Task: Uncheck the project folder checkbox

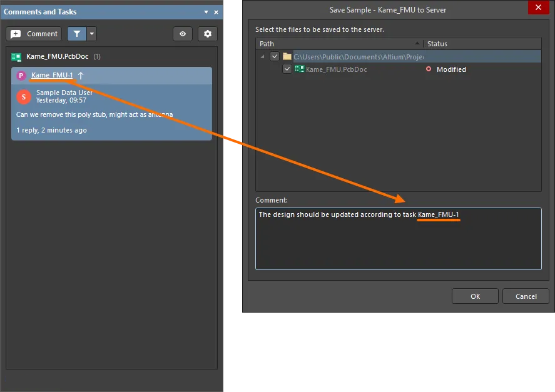Action: click(x=275, y=56)
